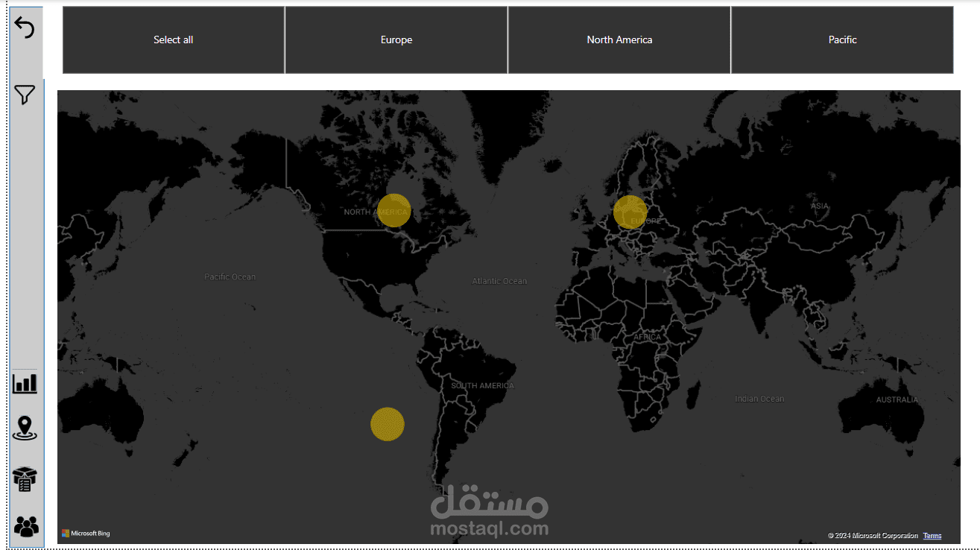The image size is (980, 550).
Task: Click the Pacific Ocean map label
Action: 230,277
